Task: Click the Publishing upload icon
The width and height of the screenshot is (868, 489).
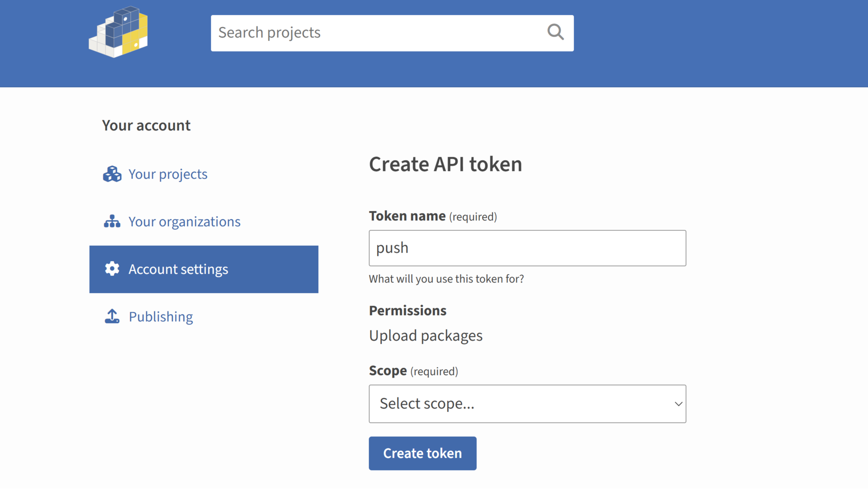Action: coord(112,317)
